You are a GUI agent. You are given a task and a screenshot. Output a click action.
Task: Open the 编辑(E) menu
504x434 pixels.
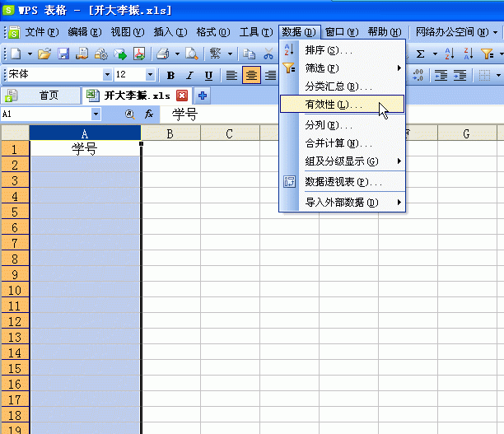85,32
